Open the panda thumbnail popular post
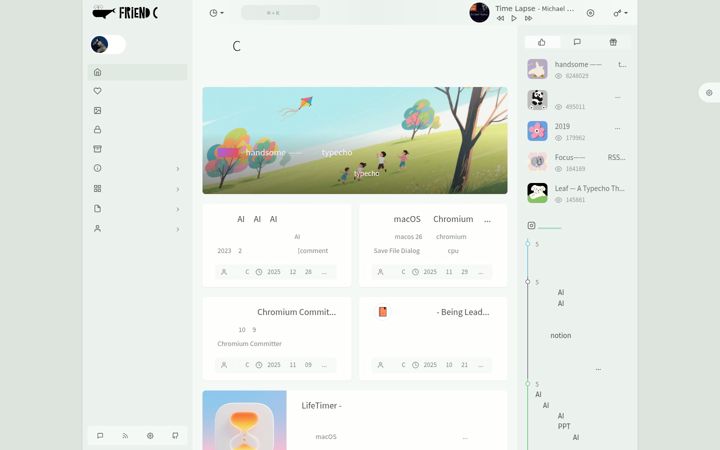 (x=537, y=100)
